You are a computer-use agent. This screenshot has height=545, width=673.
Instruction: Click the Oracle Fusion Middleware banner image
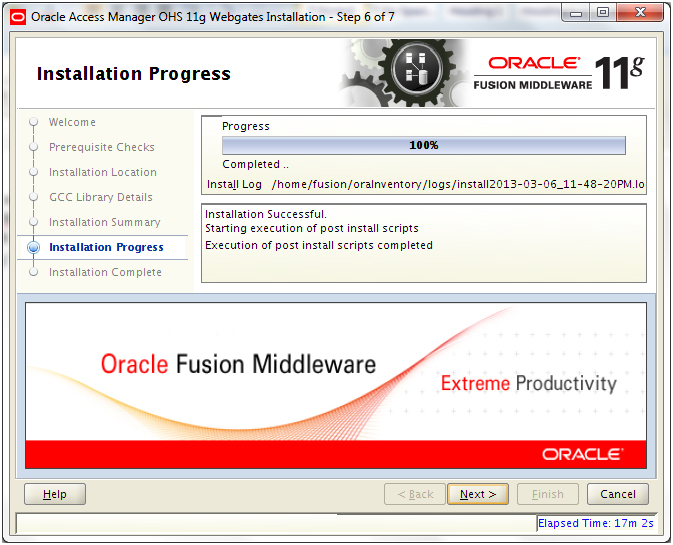point(336,385)
